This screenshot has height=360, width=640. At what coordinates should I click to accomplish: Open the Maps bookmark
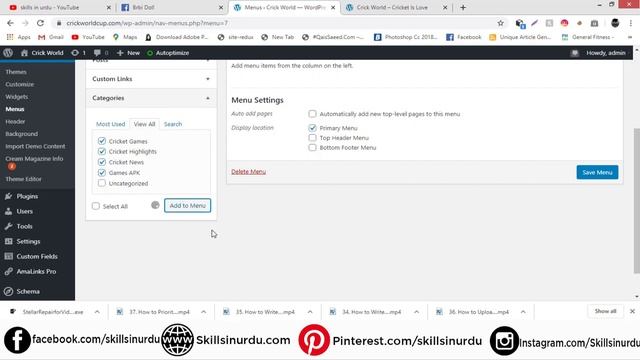point(125,37)
